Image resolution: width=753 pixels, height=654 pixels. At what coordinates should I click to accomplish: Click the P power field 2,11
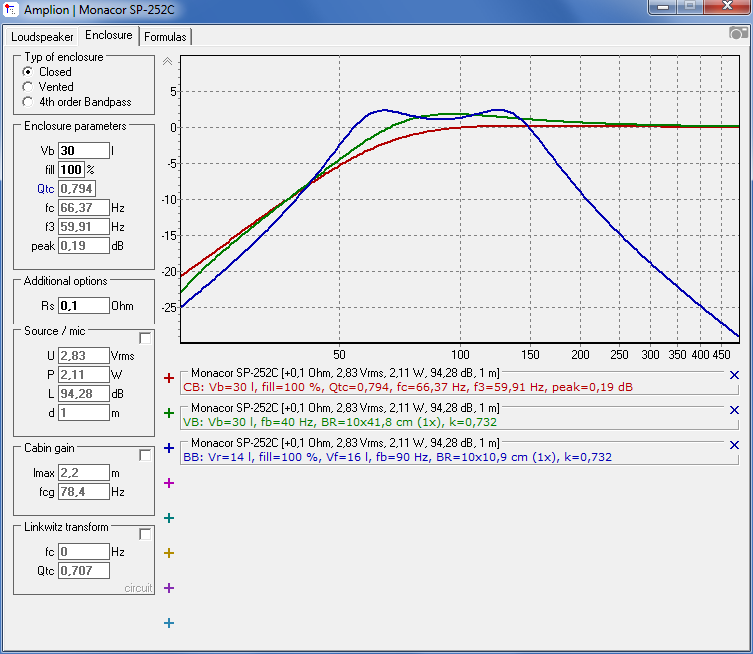click(84, 375)
